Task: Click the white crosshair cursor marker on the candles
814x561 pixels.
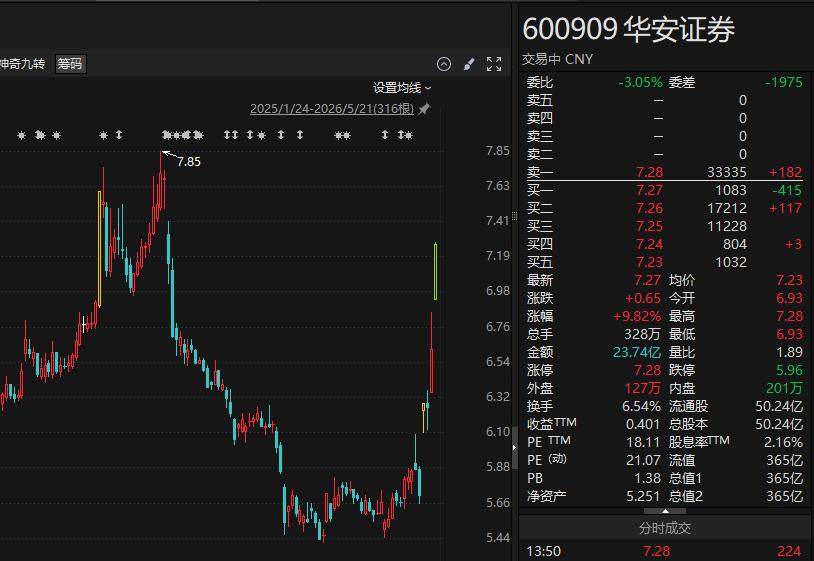Action: (83, 325)
